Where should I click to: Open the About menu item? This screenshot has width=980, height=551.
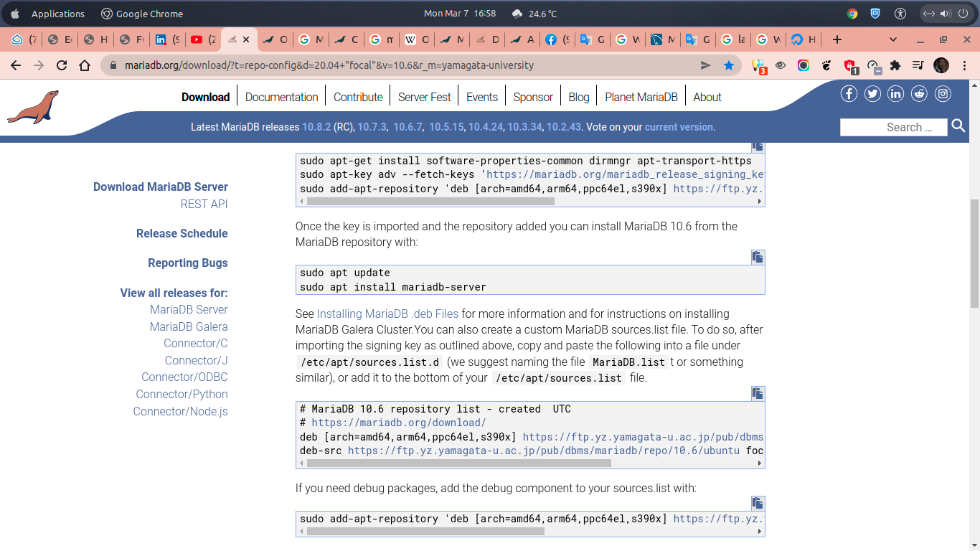707,97
